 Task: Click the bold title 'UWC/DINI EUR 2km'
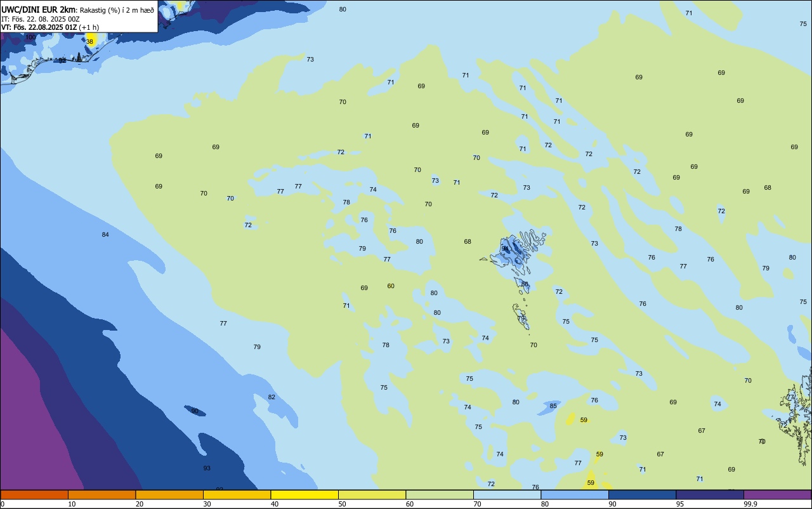pyautogui.click(x=38, y=10)
